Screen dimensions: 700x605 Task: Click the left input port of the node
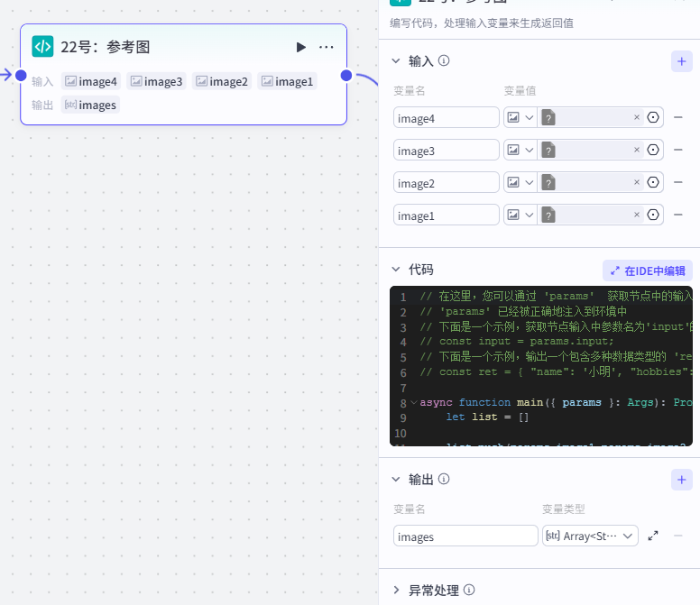point(21,76)
